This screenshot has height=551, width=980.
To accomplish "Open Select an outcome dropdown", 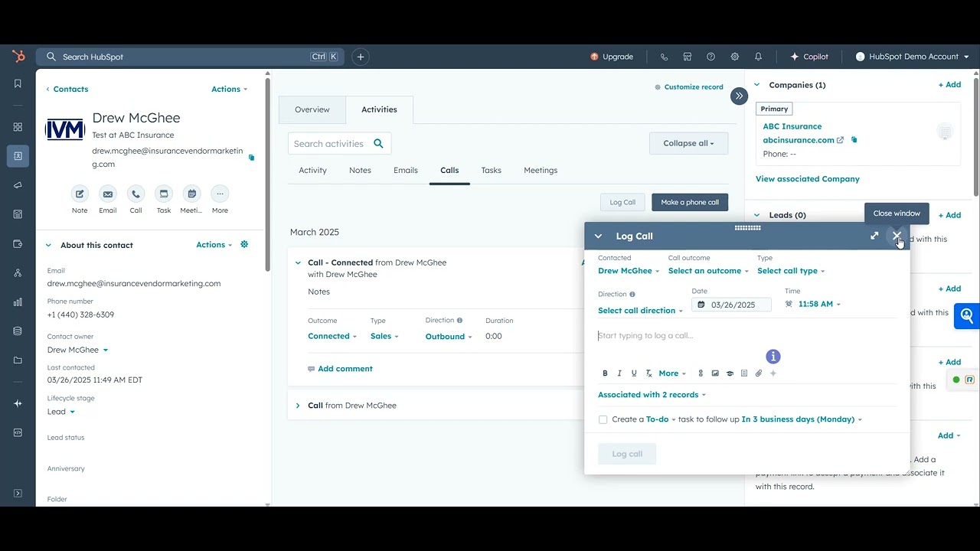I will (x=709, y=271).
